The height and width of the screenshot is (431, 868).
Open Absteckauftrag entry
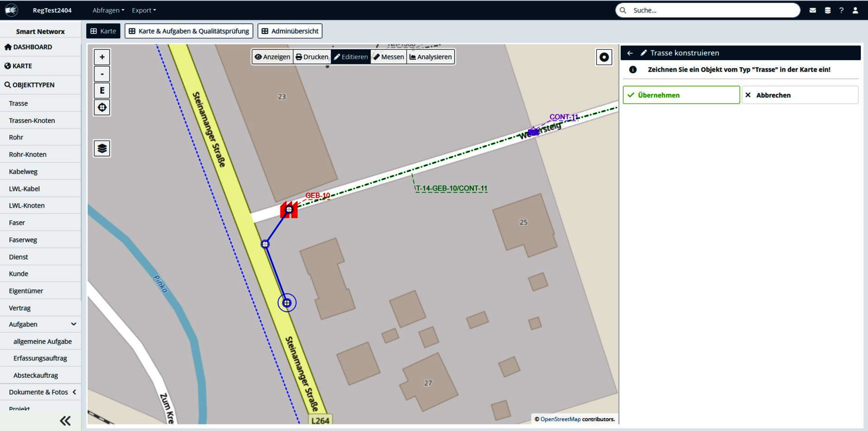41,375
